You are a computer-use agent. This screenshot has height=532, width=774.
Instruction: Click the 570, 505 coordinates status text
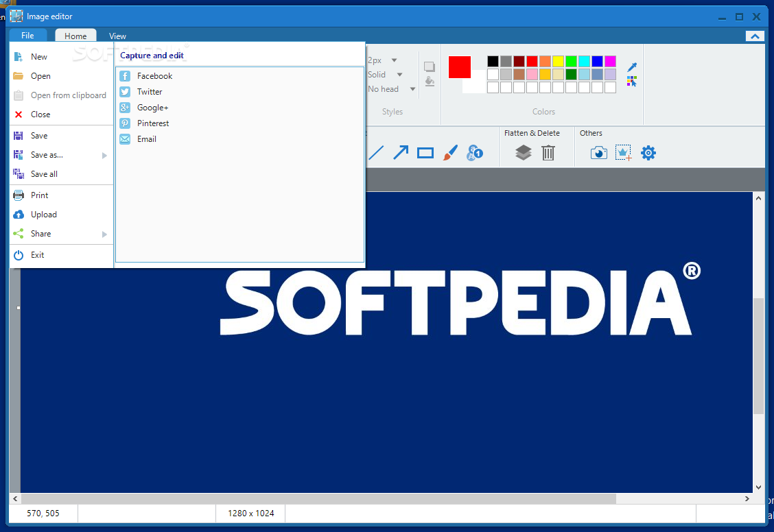[x=43, y=513]
